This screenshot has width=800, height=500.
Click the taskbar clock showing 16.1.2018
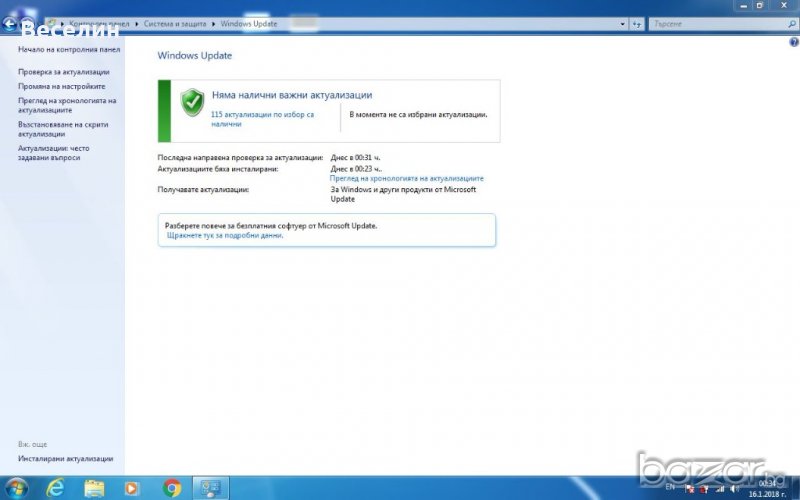click(x=768, y=488)
